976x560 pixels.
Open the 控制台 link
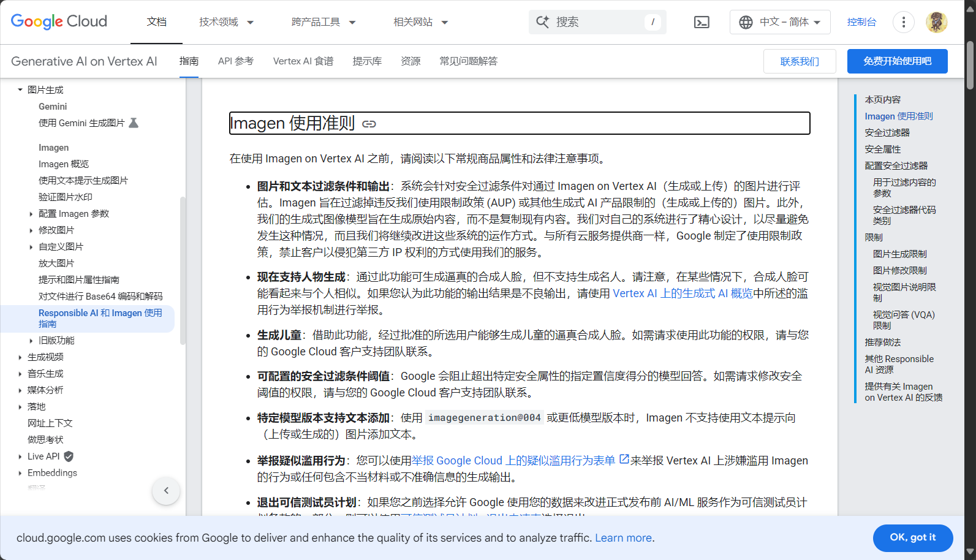pos(861,22)
